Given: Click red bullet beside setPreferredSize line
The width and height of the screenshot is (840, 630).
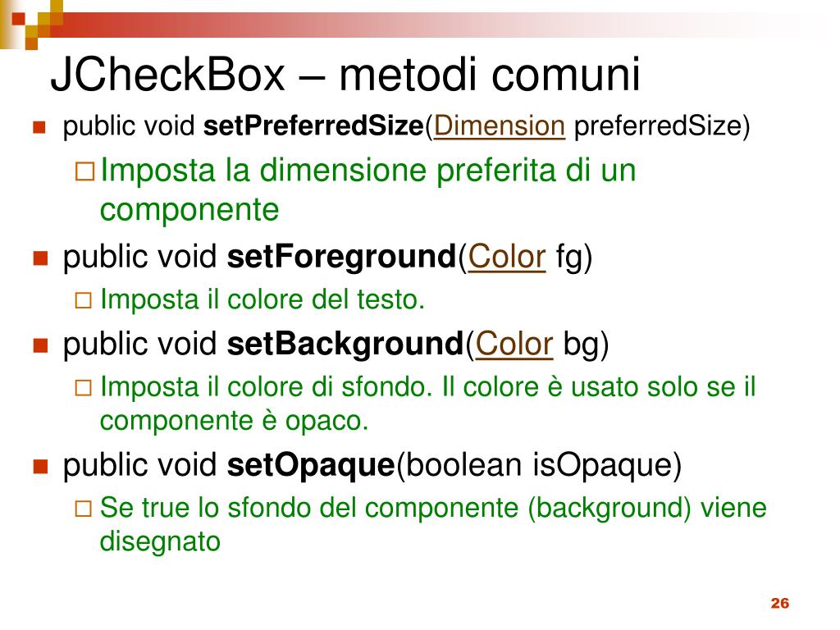Looking at the screenshot, I should tap(38, 128).
